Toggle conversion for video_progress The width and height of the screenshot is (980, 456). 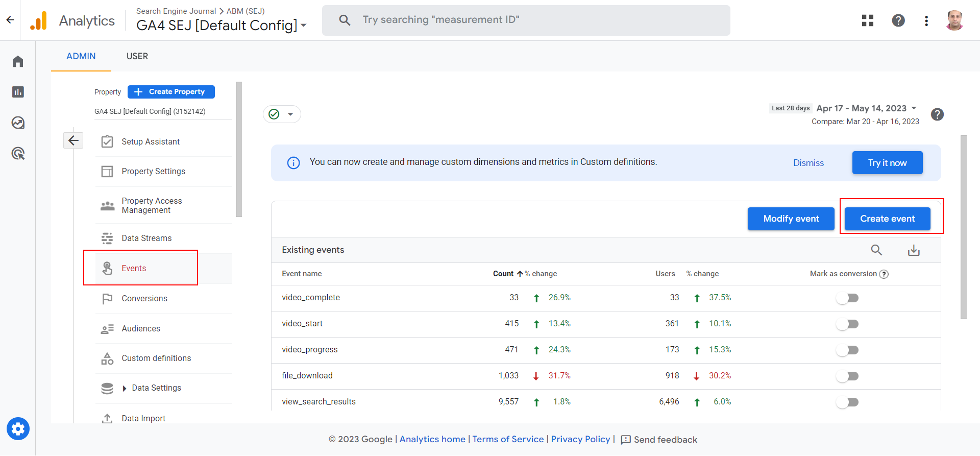[847, 350]
